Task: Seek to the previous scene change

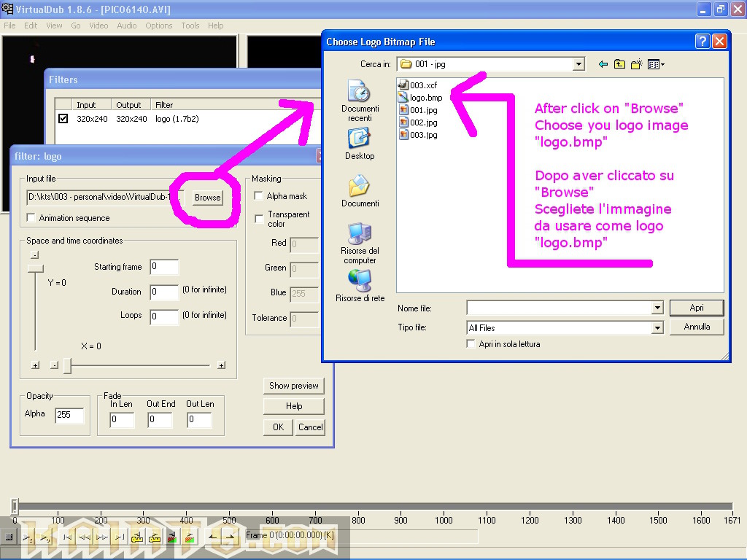Action: click(x=172, y=537)
